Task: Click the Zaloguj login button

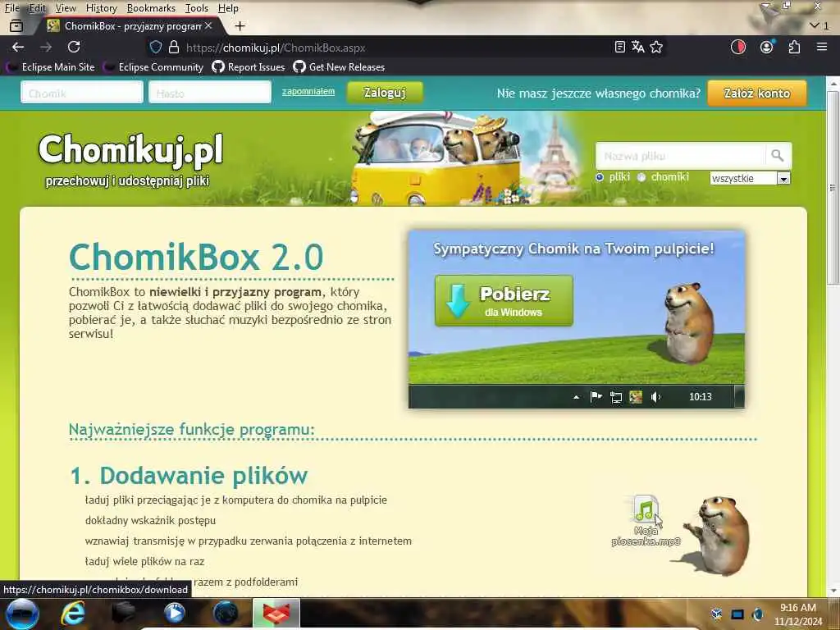Action: 385,93
